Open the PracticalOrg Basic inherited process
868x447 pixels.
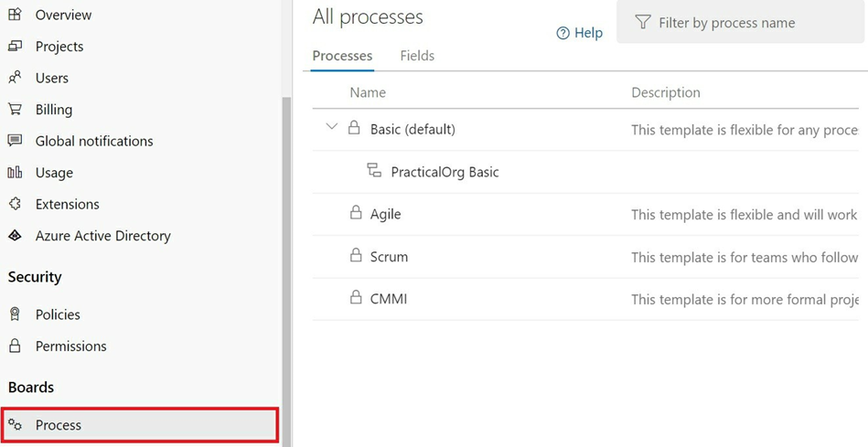click(445, 172)
